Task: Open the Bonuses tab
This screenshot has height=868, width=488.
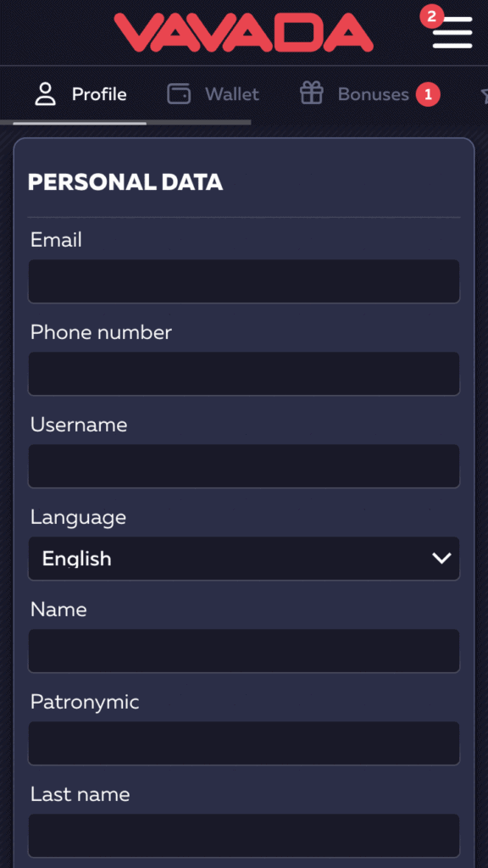Action: 369,94
